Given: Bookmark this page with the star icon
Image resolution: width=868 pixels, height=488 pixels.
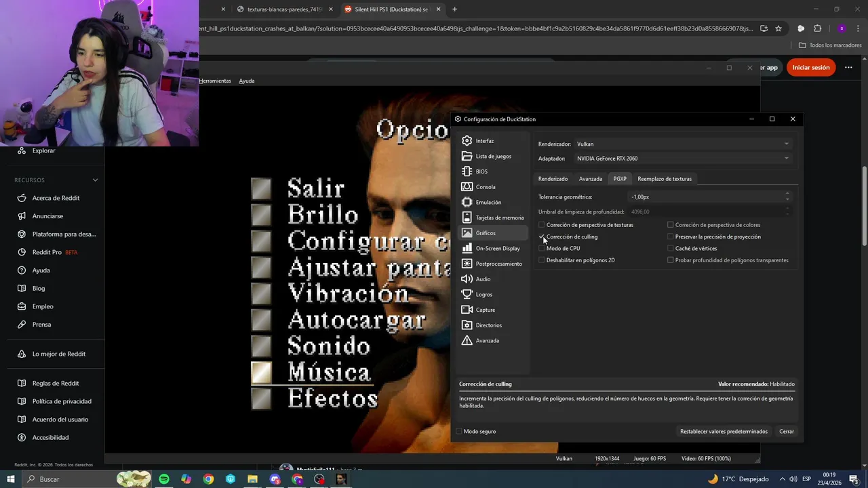Looking at the screenshot, I should point(778,28).
